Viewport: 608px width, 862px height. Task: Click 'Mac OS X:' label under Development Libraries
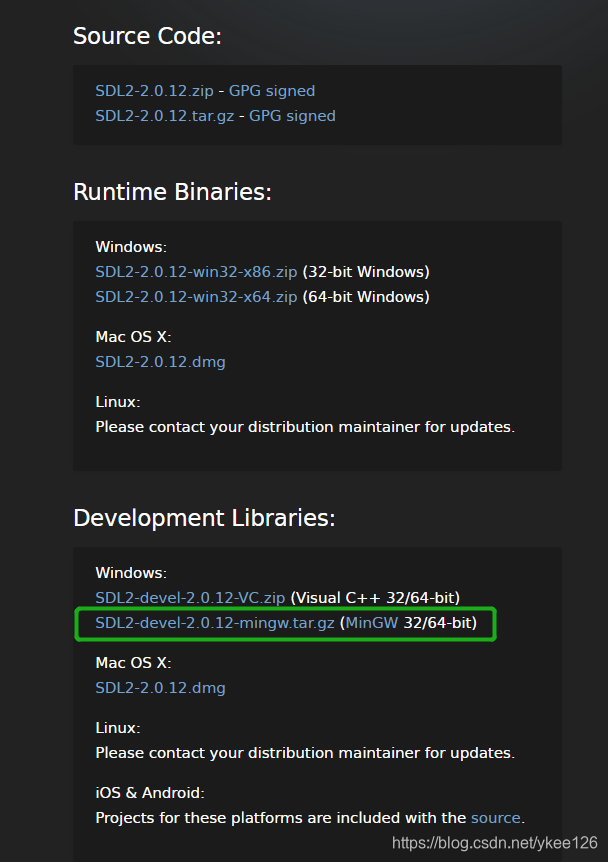tap(134, 663)
